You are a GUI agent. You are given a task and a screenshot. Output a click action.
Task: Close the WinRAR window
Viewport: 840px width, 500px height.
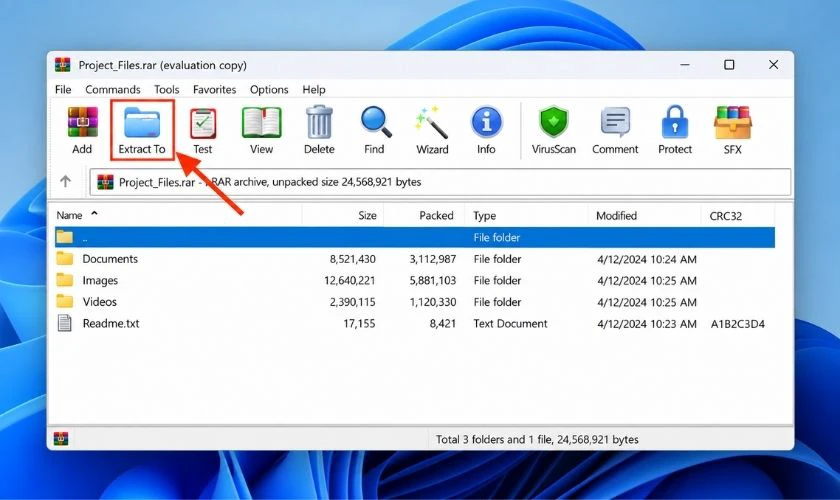point(774,65)
